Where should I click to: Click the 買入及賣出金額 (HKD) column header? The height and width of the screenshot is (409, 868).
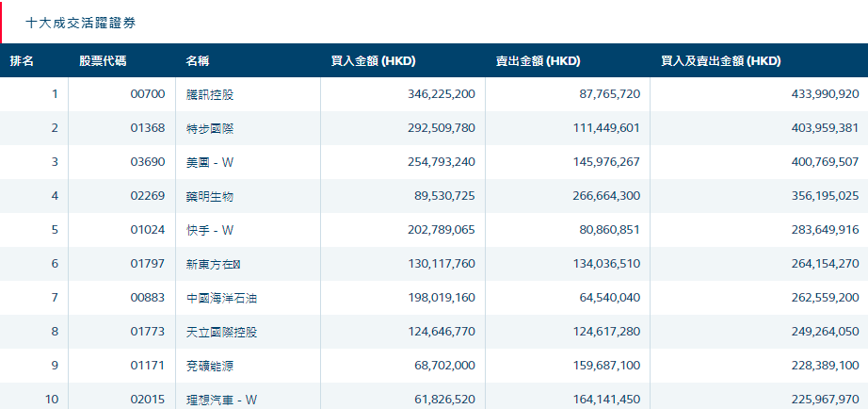721,61
